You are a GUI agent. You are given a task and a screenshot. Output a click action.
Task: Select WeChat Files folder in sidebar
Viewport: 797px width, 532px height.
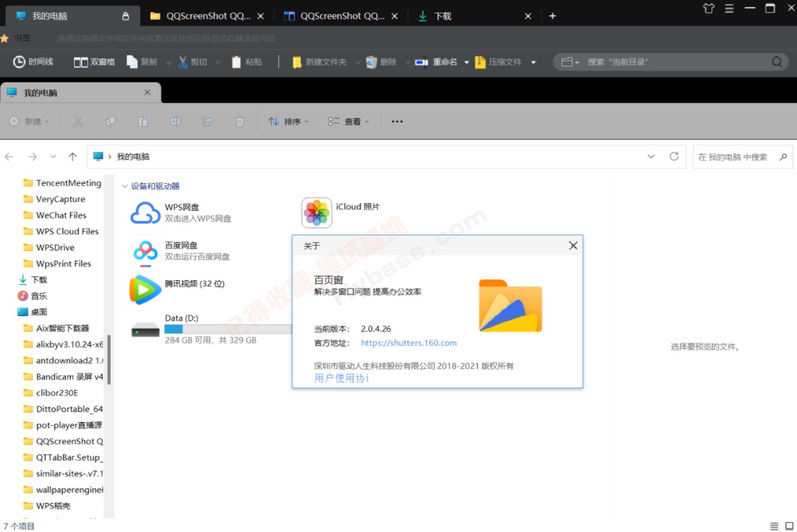[x=55, y=215]
